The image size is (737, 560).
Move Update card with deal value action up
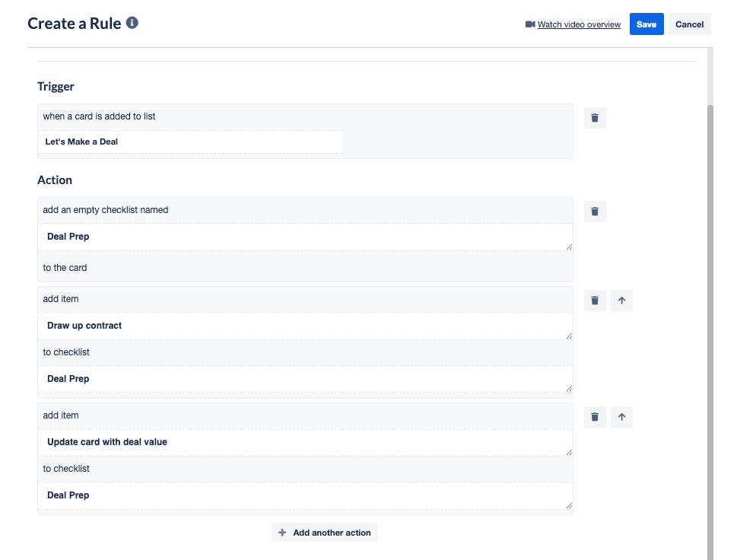click(621, 417)
